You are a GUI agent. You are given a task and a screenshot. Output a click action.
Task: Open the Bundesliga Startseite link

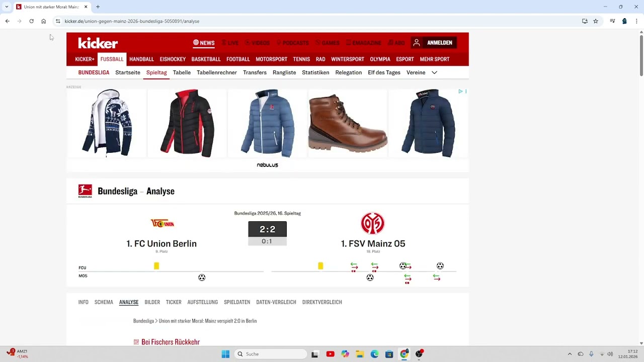coord(128,72)
